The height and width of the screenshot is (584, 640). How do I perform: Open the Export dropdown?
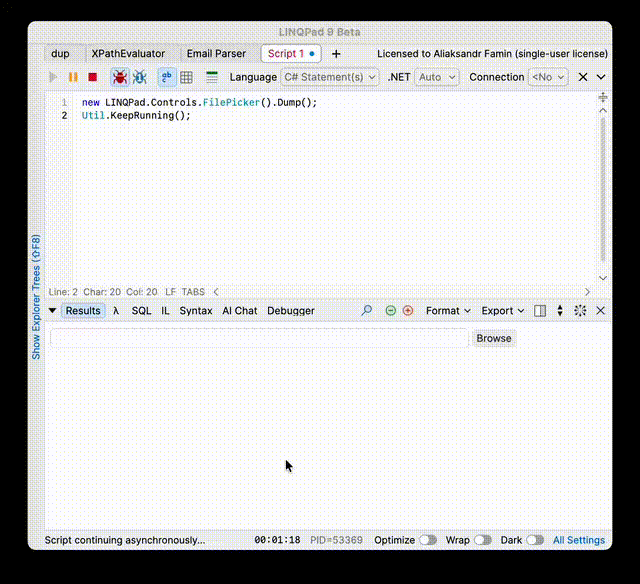(x=502, y=311)
